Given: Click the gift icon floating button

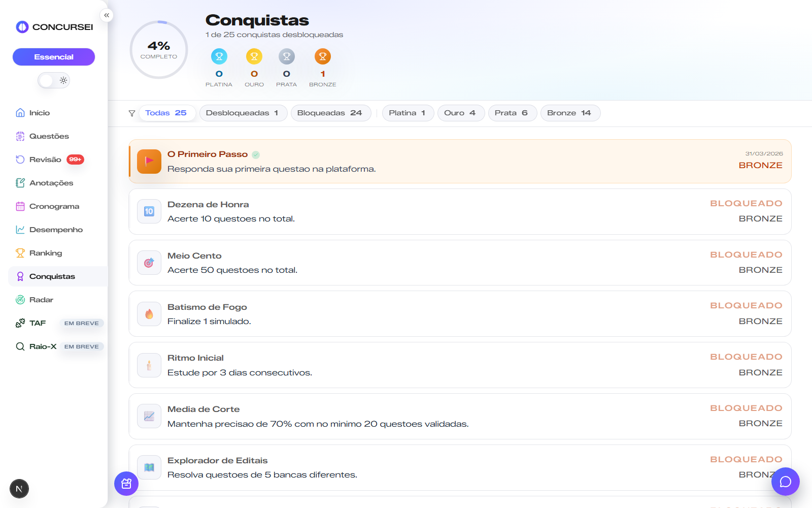Looking at the screenshot, I should pos(126,484).
